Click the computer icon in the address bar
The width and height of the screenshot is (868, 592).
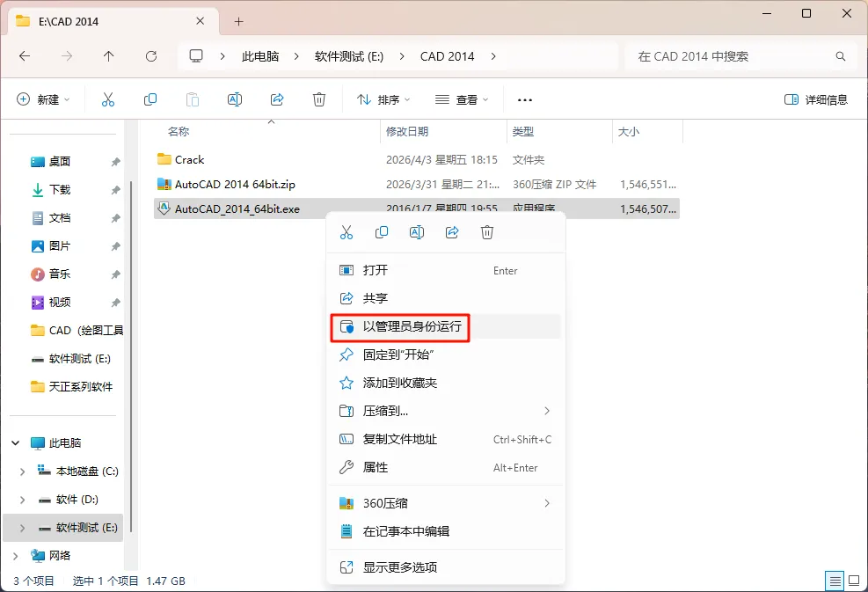(196, 56)
